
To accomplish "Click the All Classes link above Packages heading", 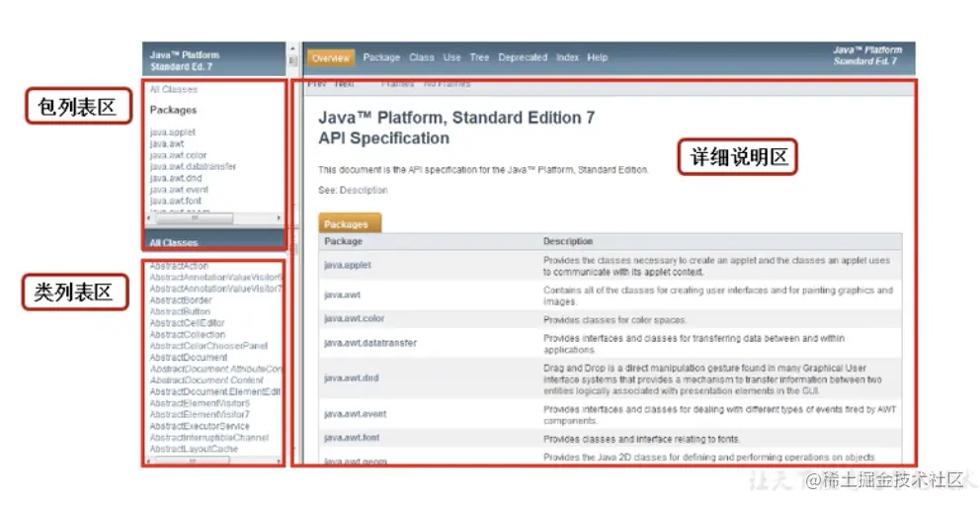I will coord(173,90).
